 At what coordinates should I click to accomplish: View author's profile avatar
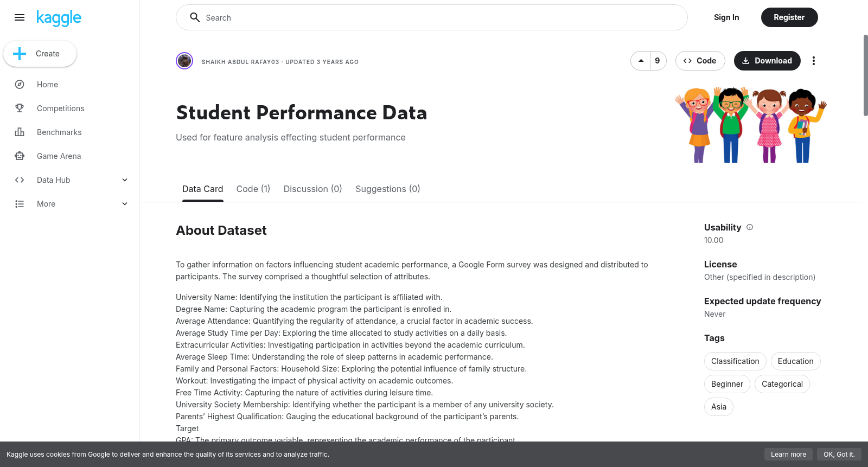pos(184,61)
